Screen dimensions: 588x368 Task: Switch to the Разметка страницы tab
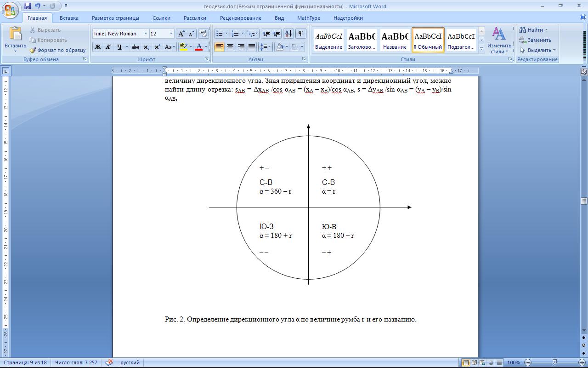tap(115, 18)
